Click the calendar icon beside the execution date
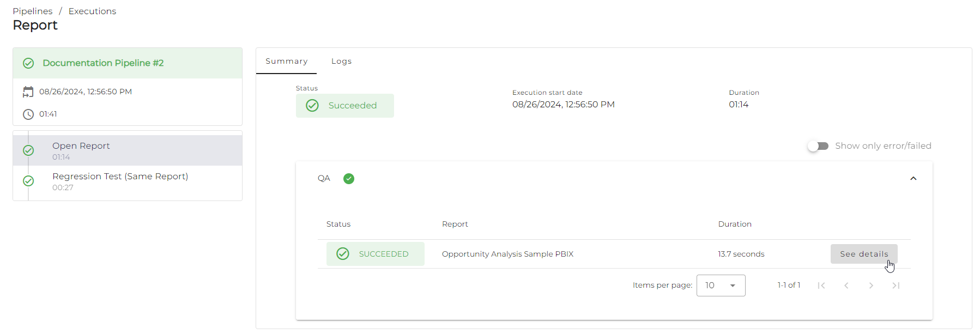Viewport: 980px width, 334px height. pos(28,92)
